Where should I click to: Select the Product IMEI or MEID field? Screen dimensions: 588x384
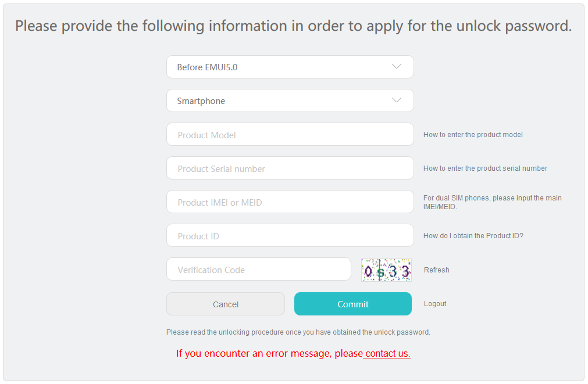tap(290, 202)
